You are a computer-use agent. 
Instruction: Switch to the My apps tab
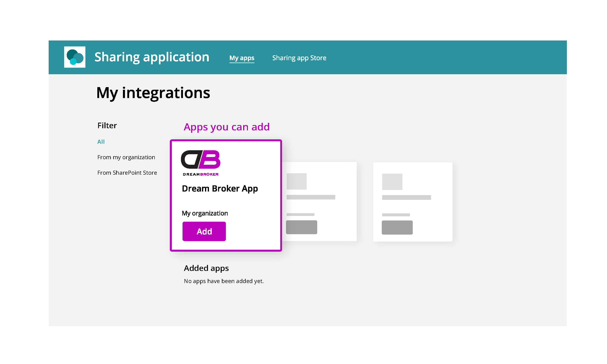[x=242, y=58]
